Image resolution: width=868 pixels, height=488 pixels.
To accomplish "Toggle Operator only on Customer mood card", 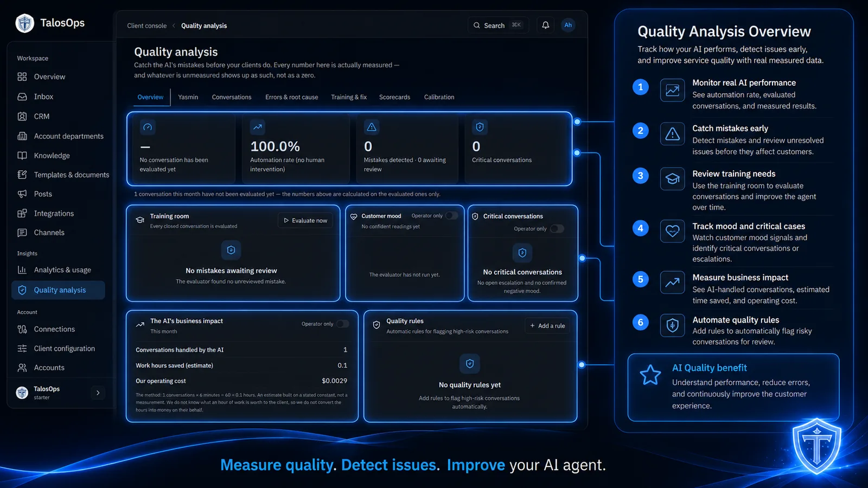I will [451, 216].
